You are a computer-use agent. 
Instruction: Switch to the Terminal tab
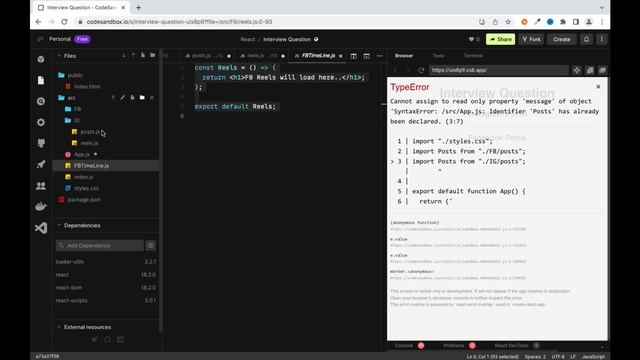click(x=473, y=56)
